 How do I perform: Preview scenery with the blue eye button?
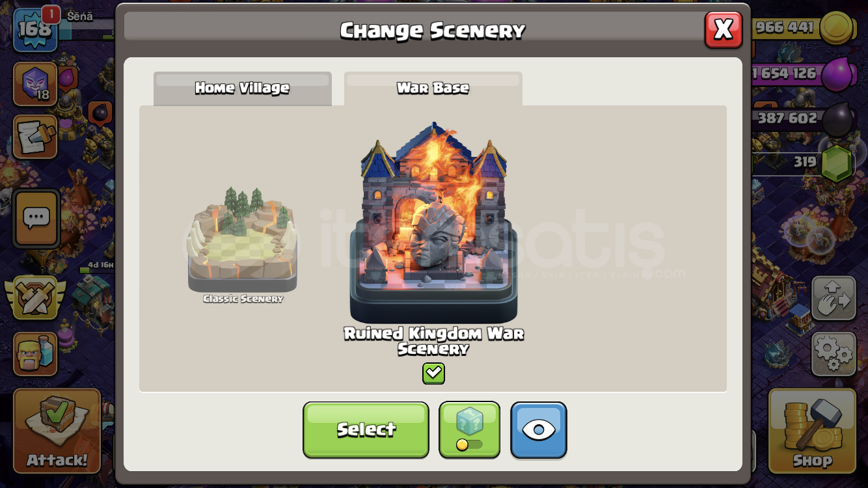[x=539, y=430]
